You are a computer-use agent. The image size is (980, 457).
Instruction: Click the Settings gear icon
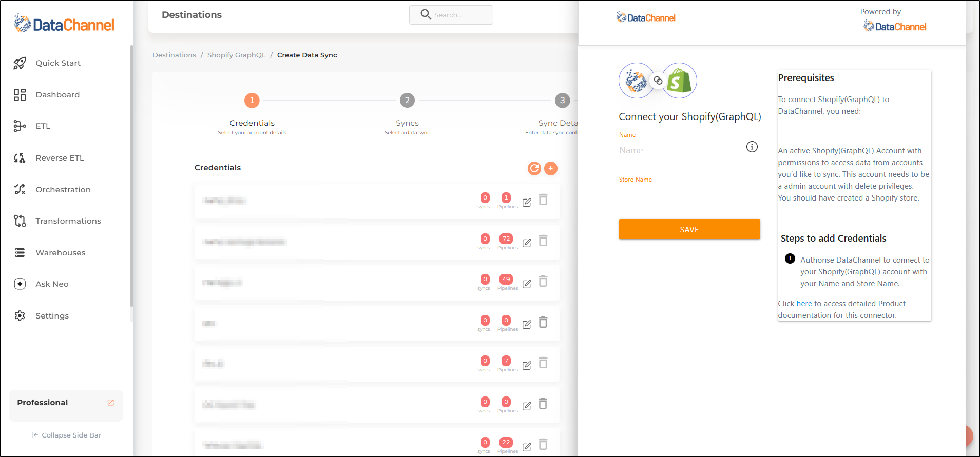pos(20,316)
